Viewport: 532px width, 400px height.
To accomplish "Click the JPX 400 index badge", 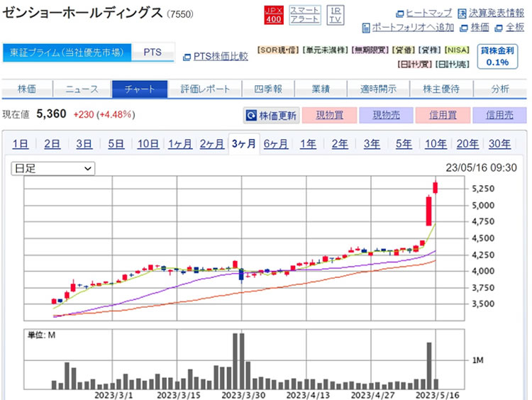I will point(273,14).
